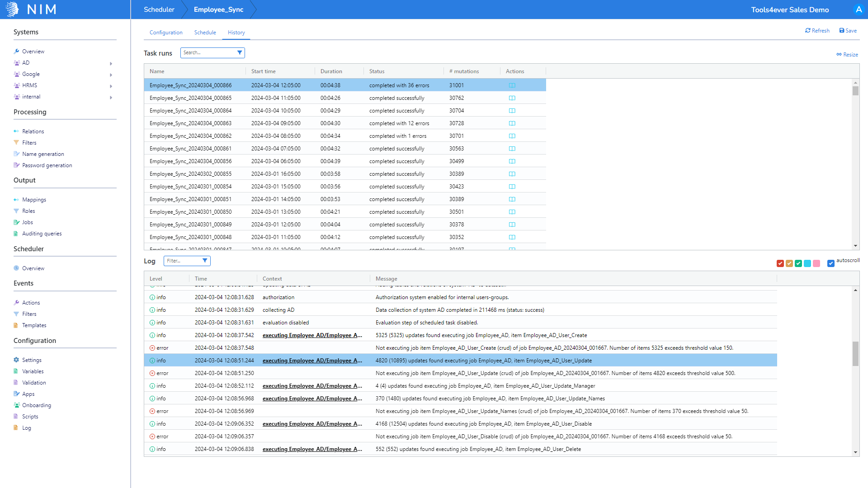Expand the HRMS system arrow
This screenshot has width=868, height=488.
pos(111,86)
